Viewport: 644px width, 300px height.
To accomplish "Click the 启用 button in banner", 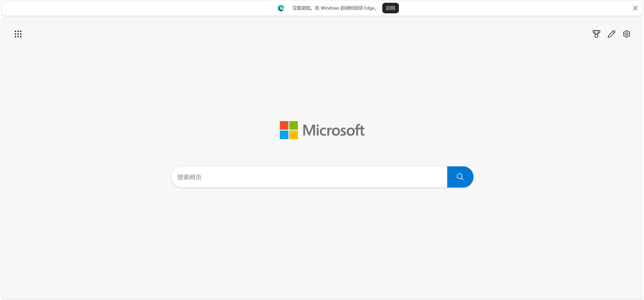I will click(390, 8).
